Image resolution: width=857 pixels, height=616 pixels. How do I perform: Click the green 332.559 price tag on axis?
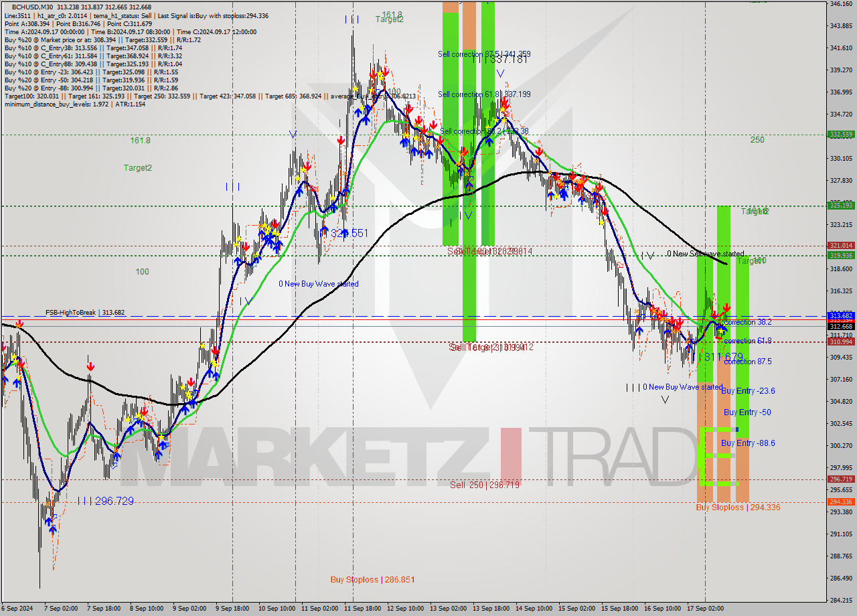point(841,135)
